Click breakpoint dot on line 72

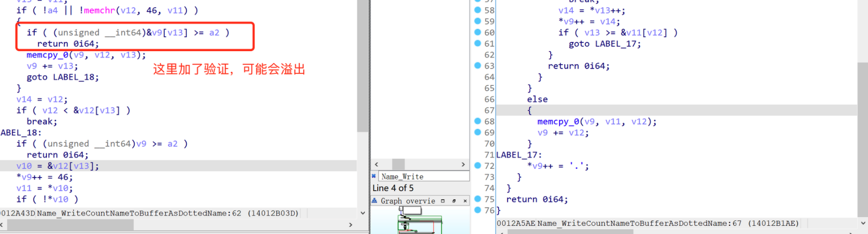477,165
